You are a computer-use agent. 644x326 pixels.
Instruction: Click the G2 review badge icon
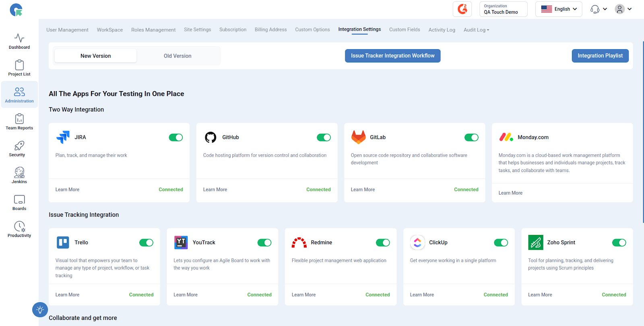click(x=462, y=9)
